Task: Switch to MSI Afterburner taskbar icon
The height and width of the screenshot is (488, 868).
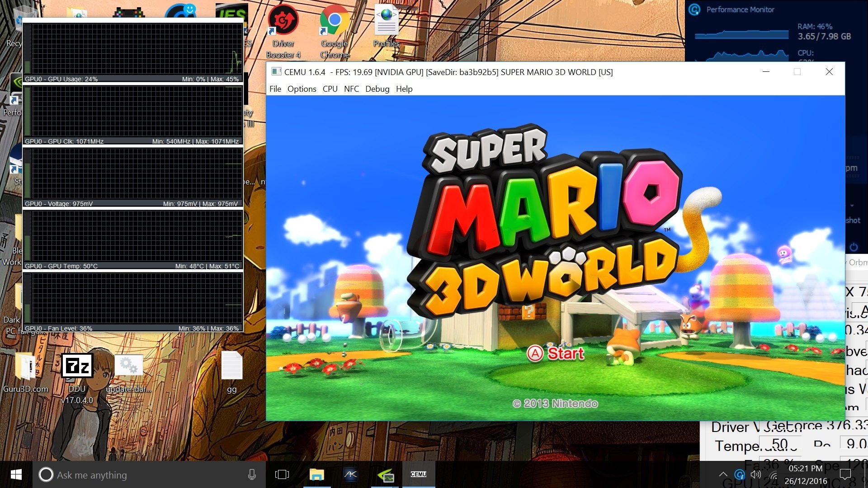Action: click(350, 474)
